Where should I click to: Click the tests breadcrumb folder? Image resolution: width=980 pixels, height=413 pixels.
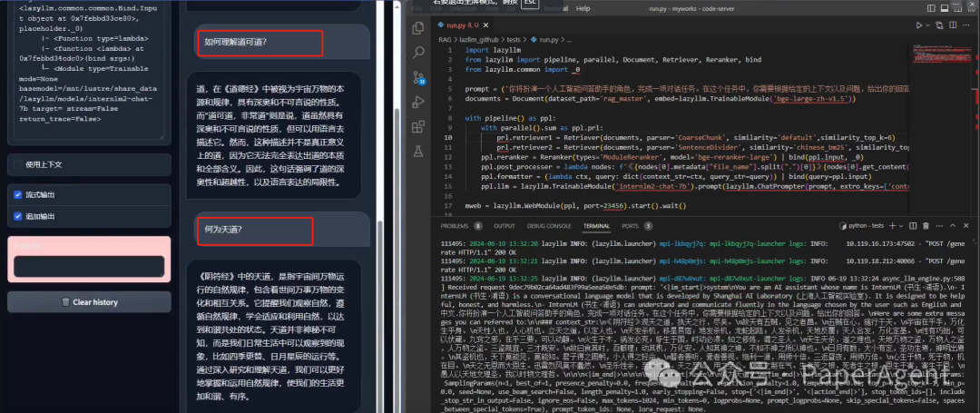pos(513,39)
